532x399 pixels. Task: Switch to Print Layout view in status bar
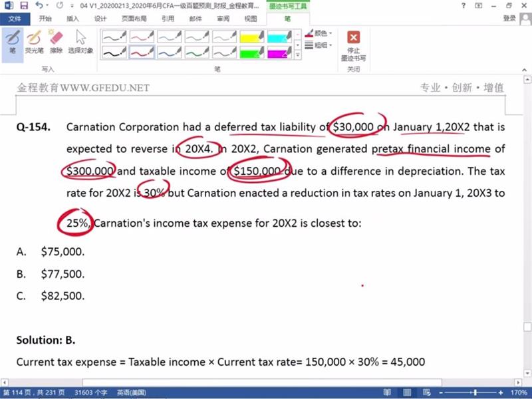tap(407, 393)
